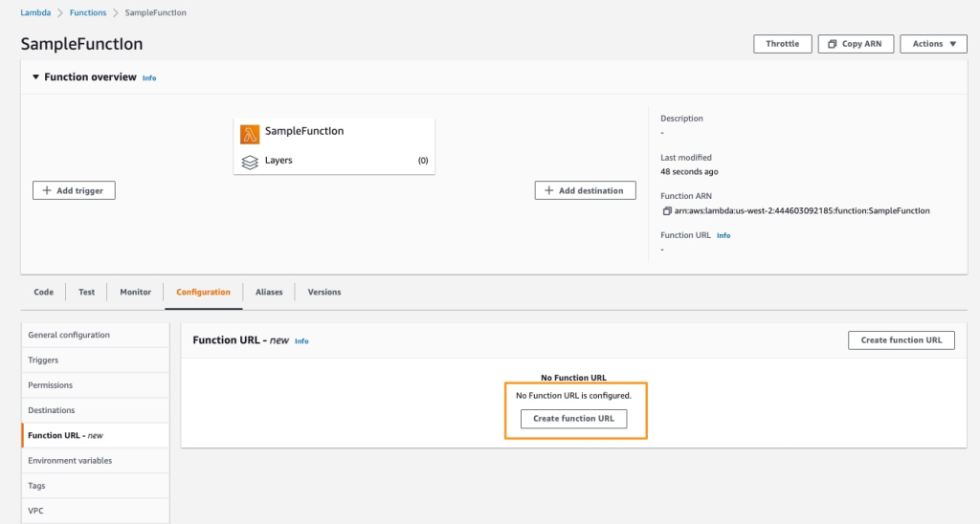The image size is (980, 524).
Task: Select the Aliases tab
Action: coord(269,292)
